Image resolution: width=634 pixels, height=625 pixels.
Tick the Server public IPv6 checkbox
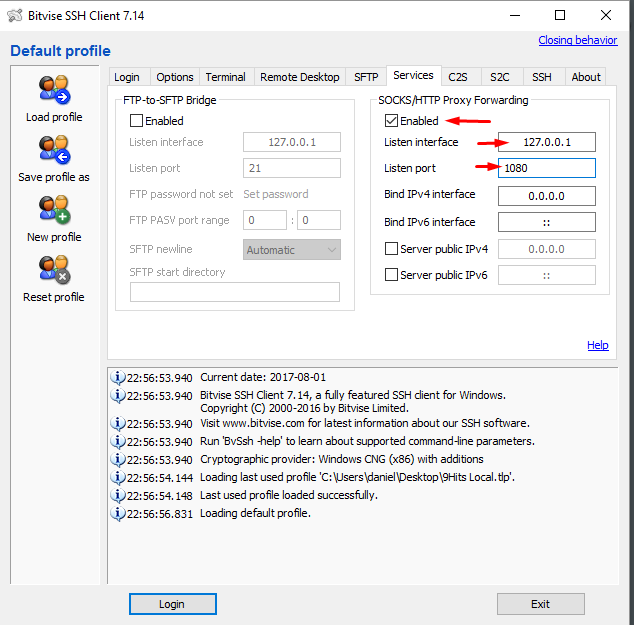(391, 275)
